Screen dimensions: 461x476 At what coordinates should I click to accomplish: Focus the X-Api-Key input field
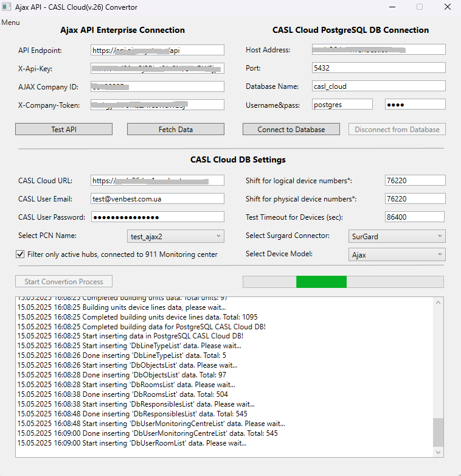click(158, 68)
